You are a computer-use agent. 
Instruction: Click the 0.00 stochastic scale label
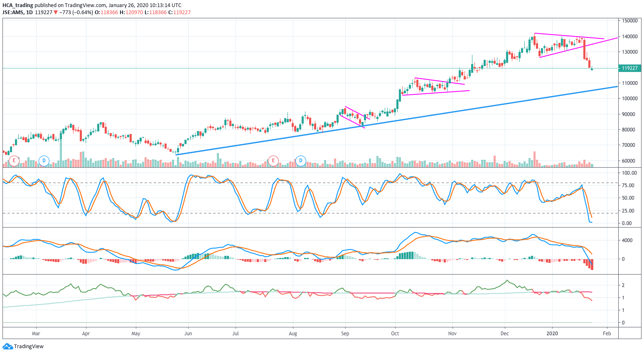[627, 223]
